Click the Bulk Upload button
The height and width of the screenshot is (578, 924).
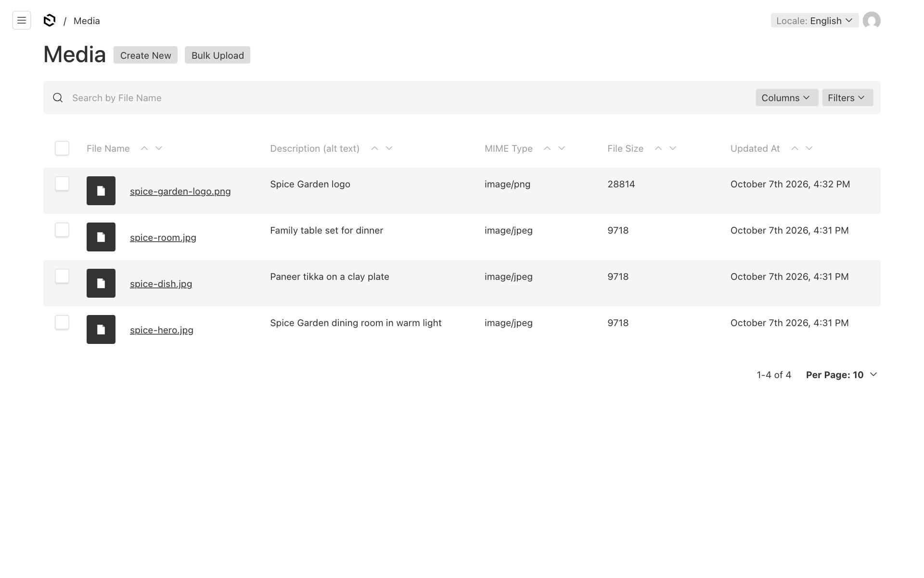coord(218,55)
